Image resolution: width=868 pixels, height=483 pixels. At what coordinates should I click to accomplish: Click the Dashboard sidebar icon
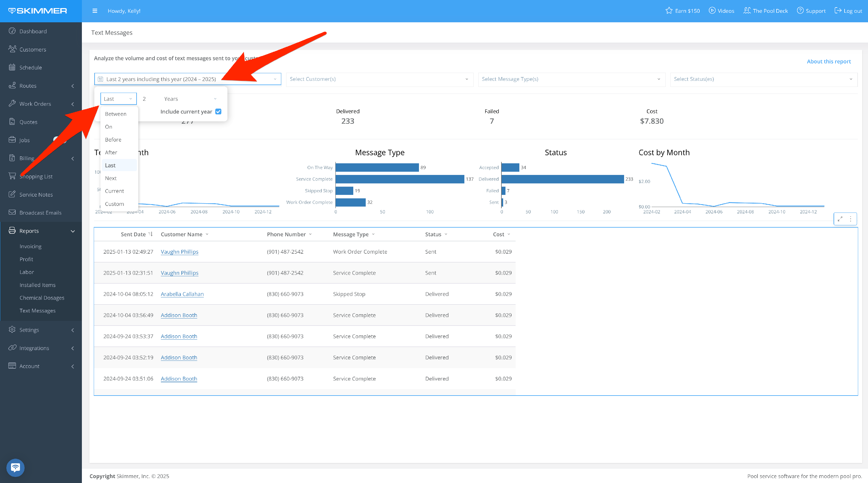point(12,31)
